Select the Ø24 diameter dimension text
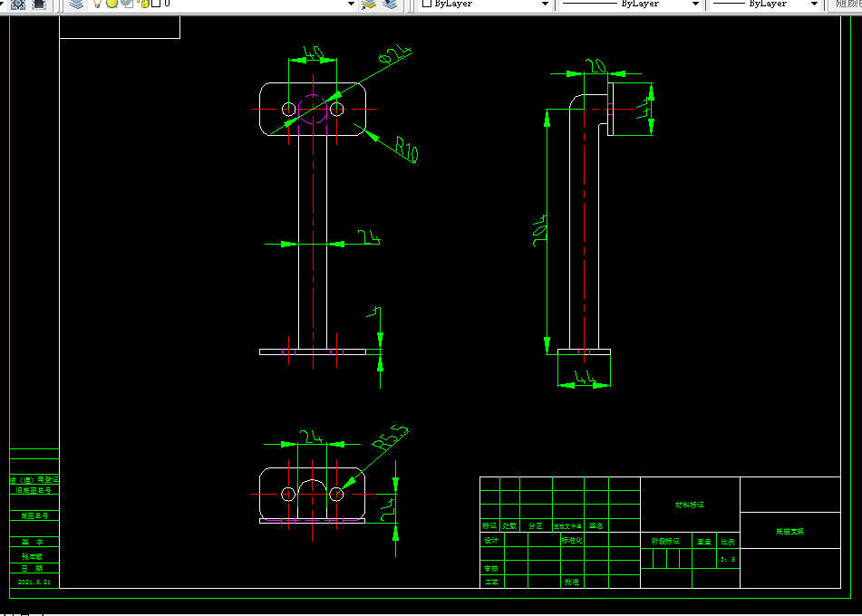The height and width of the screenshot is (616, 862). pos(395,54)
